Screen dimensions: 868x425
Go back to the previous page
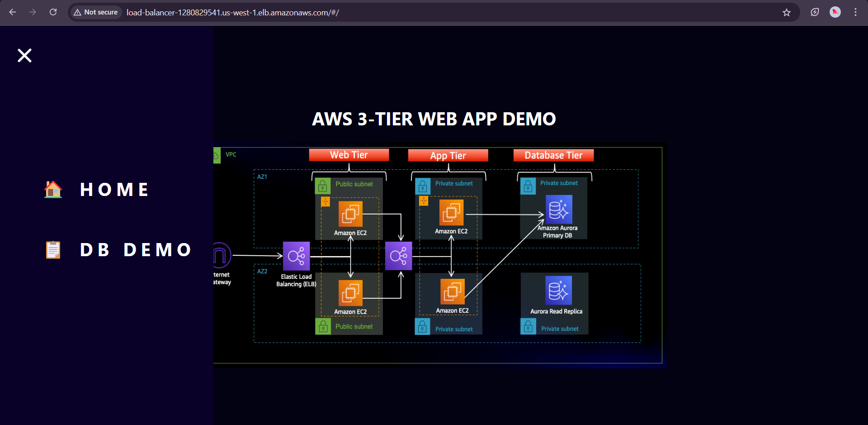click(x=13, y=12)
